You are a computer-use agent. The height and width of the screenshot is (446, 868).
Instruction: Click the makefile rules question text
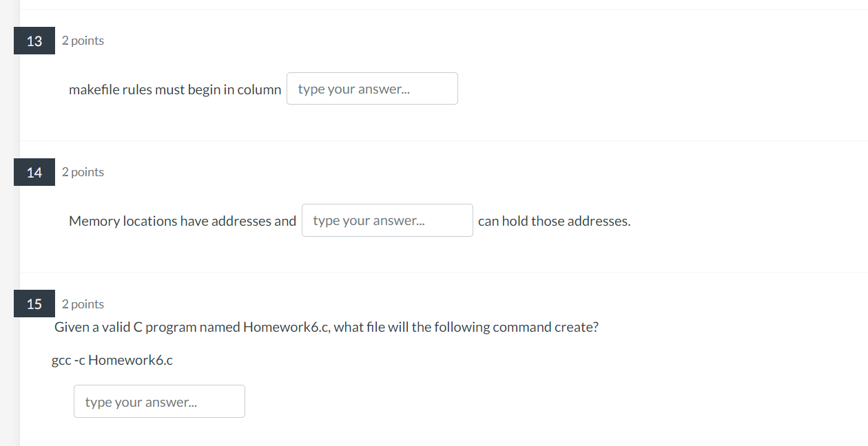point(174,89)
